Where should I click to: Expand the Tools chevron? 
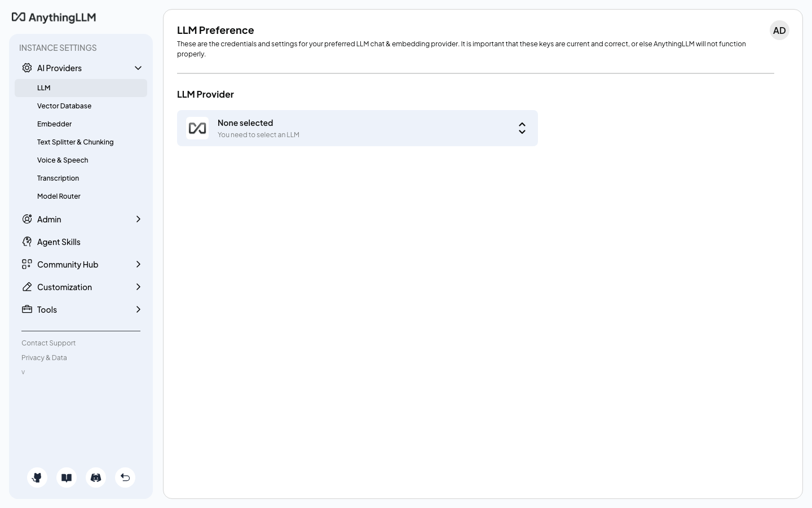coord(138,309)
